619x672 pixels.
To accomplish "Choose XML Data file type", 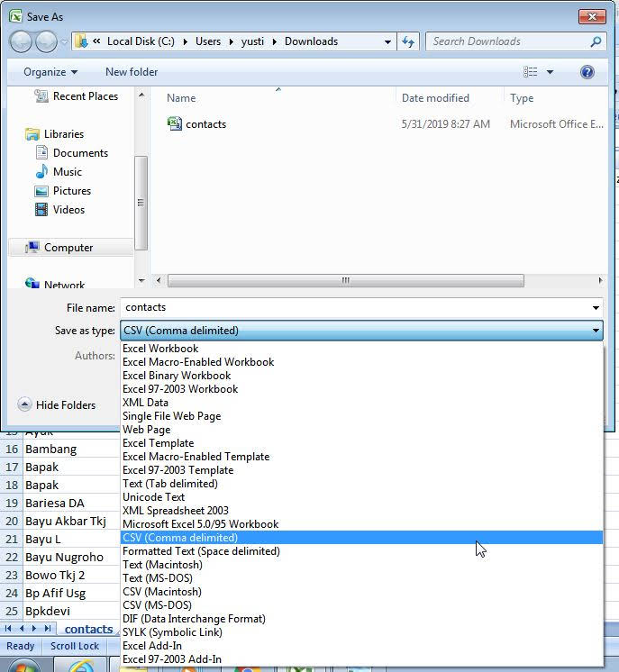I will [362, 403].
